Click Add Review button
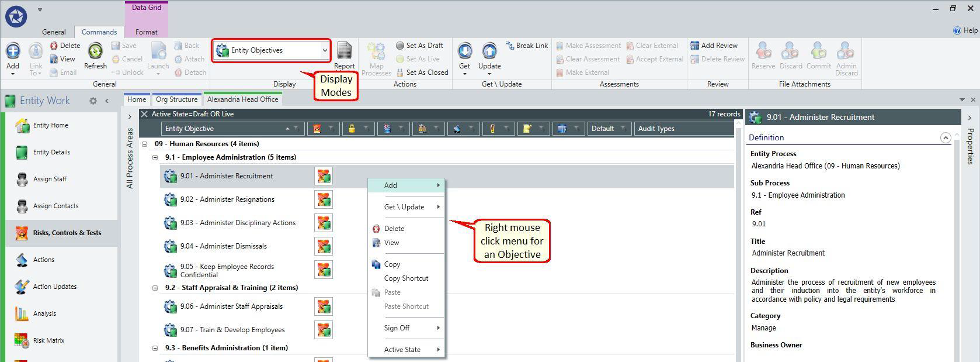Screen dimensions: 980x362 [714, 46]
